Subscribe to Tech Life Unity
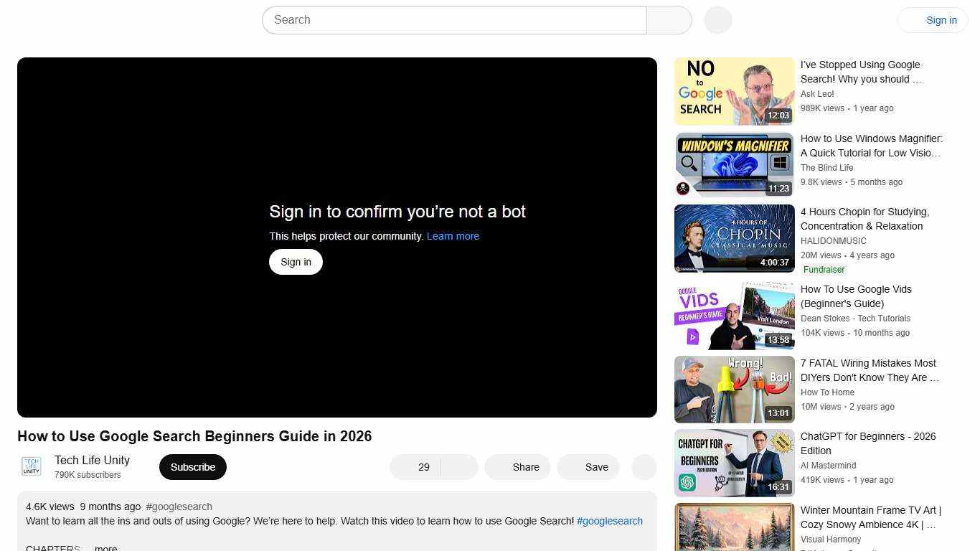The image size is (980, 551). [192, 466]
